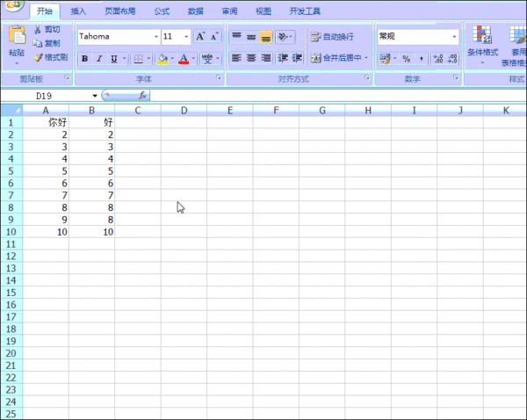Expand the number format 常规 dropdown
Viewport: 527px width, 420px height.
click(454, 37)
